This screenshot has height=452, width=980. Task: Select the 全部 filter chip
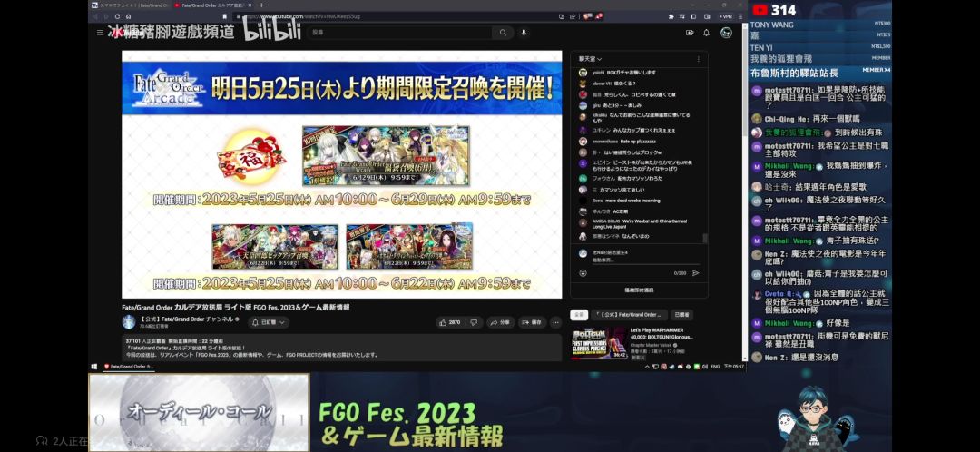tap(579, 314)
